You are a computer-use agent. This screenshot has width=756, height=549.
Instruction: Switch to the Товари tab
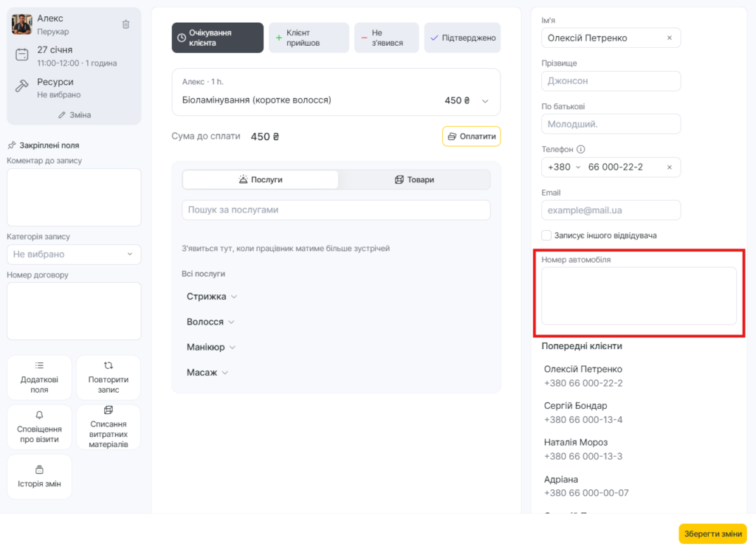click(x=414, y=179)
